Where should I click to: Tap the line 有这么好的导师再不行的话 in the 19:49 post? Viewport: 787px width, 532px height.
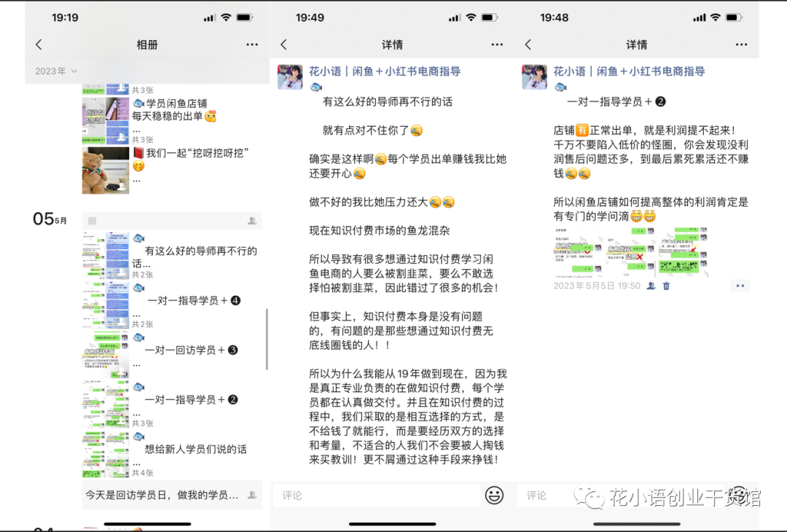[388, 102]
